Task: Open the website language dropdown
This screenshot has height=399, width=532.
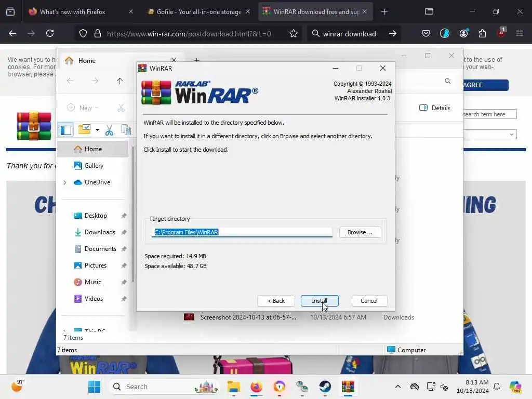Action: (489, 135)
